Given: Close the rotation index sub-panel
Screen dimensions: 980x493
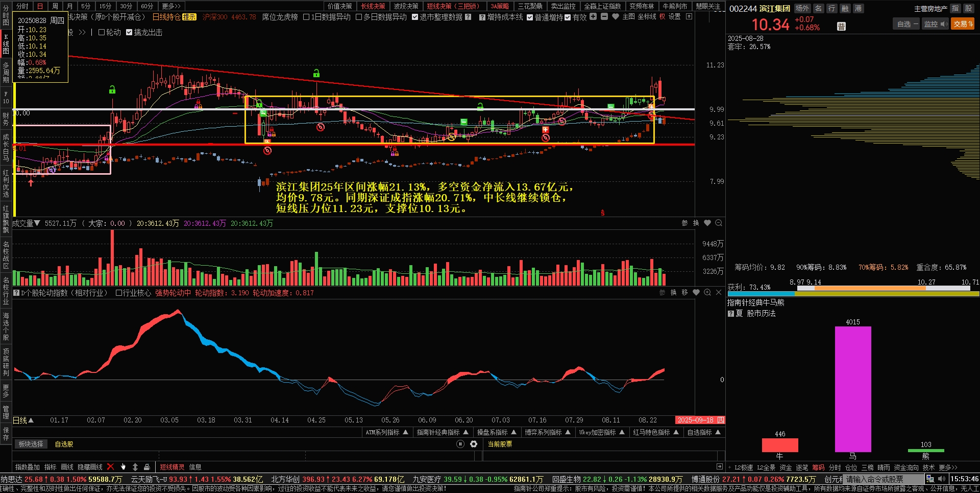Looking at the screenshot, I should click(x=719, y=292).
